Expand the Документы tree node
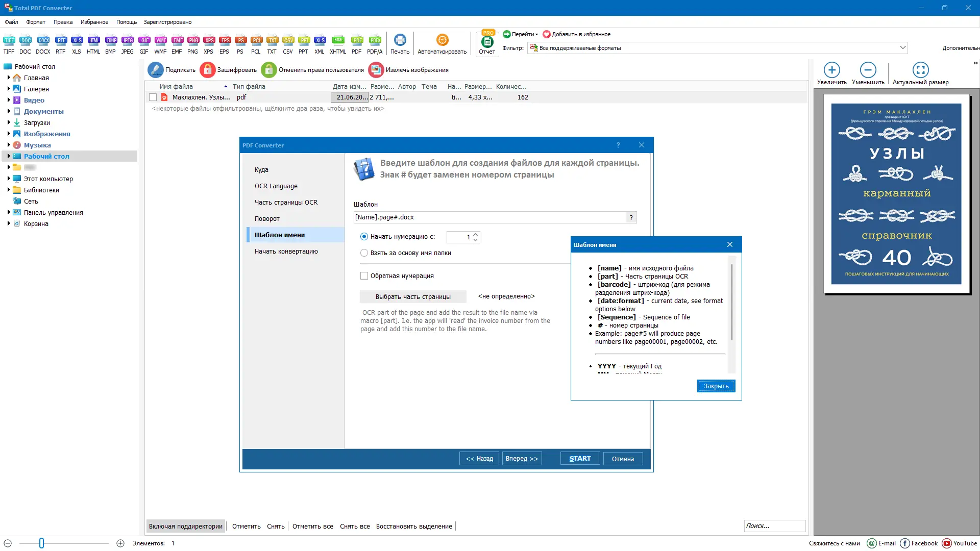This screenshot has width=980, height=551. 9,111
